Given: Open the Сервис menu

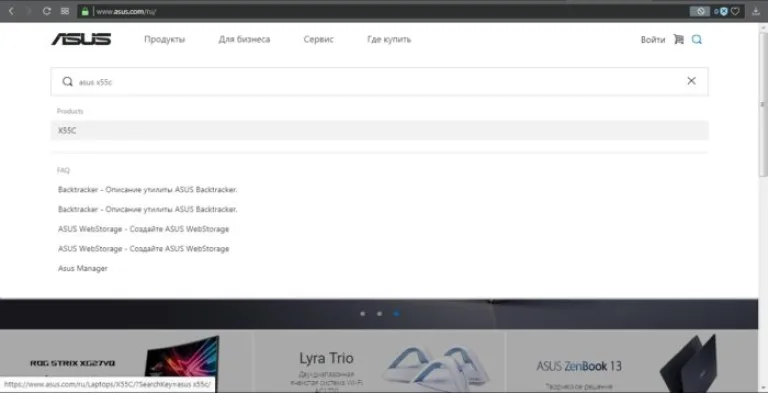Looking at the screenshot, I should (318, 39).
